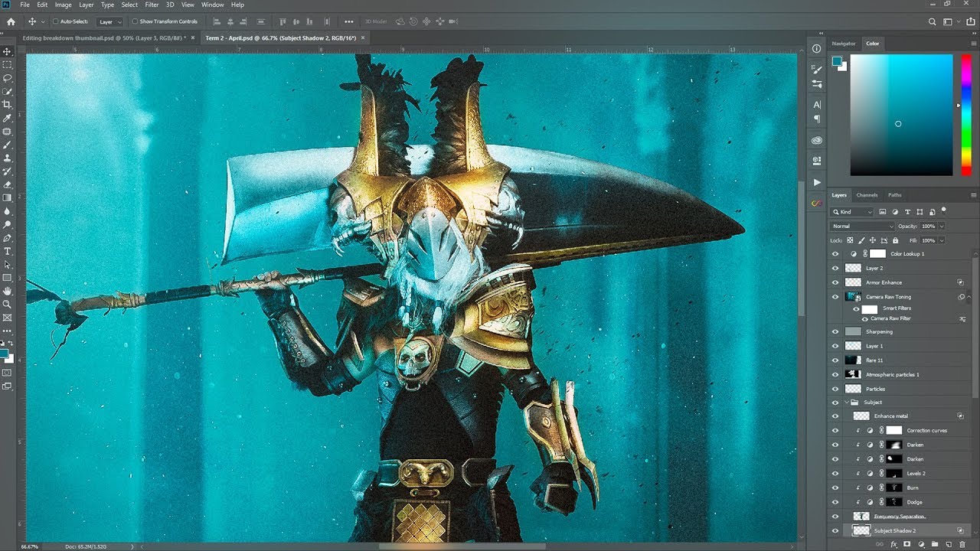Open the Opacity dropdown arrow
The width and height of the screenshot is (980, 551).
point(942,227)
